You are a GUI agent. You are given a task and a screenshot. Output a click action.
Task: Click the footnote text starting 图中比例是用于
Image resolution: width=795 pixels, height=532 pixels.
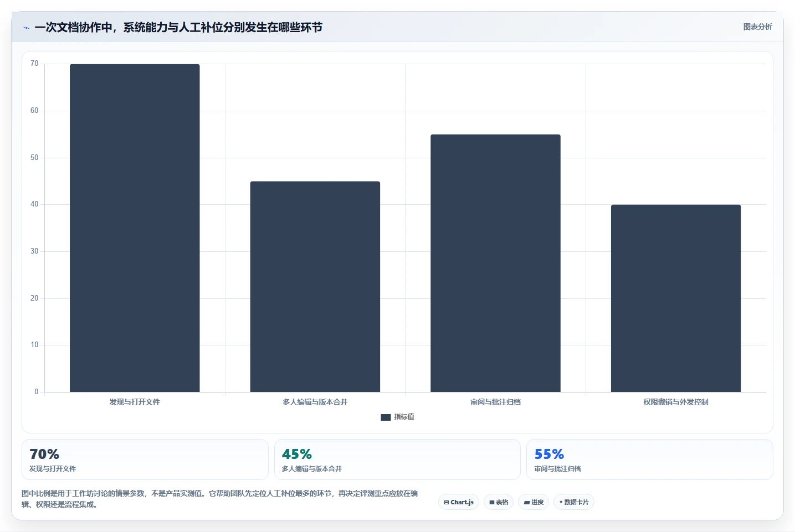tap(220, 499)
